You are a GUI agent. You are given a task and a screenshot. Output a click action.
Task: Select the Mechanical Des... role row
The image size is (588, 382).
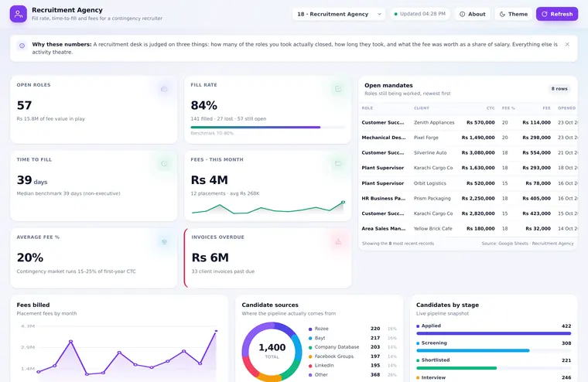click(468, 138)
